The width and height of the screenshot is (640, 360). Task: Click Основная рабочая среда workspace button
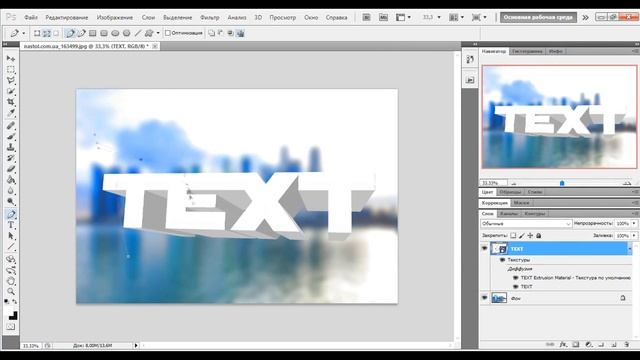[538, 17]
